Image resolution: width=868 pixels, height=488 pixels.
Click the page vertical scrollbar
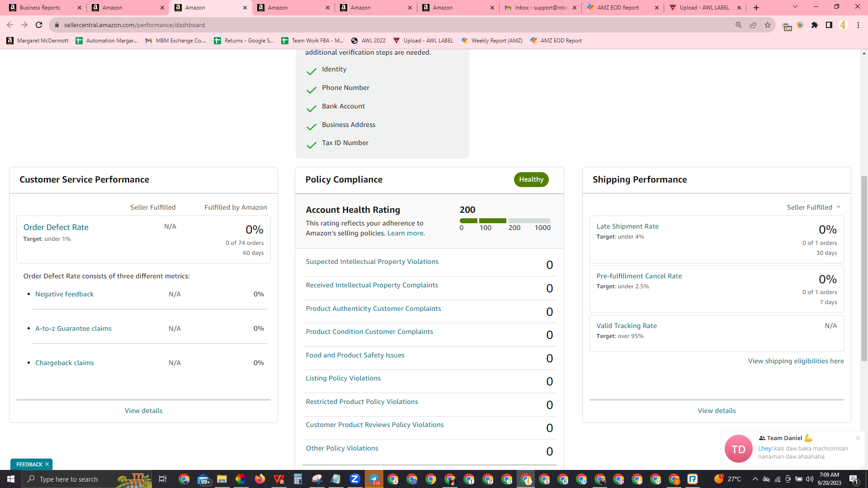(864, 268)
